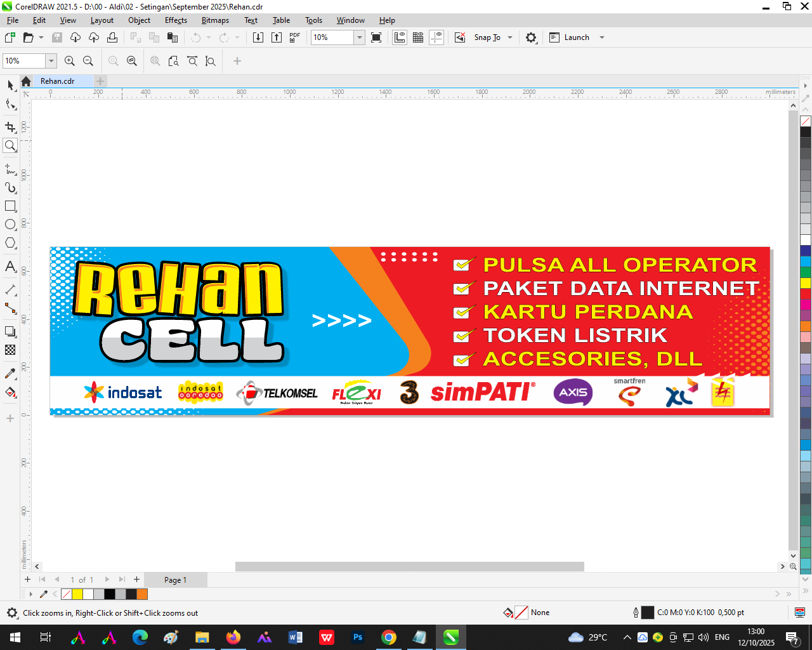The height and width of the screenshot is (650, 812).
Task: Click the Zoom Out magnifier icon
Action: coord(88,61)
